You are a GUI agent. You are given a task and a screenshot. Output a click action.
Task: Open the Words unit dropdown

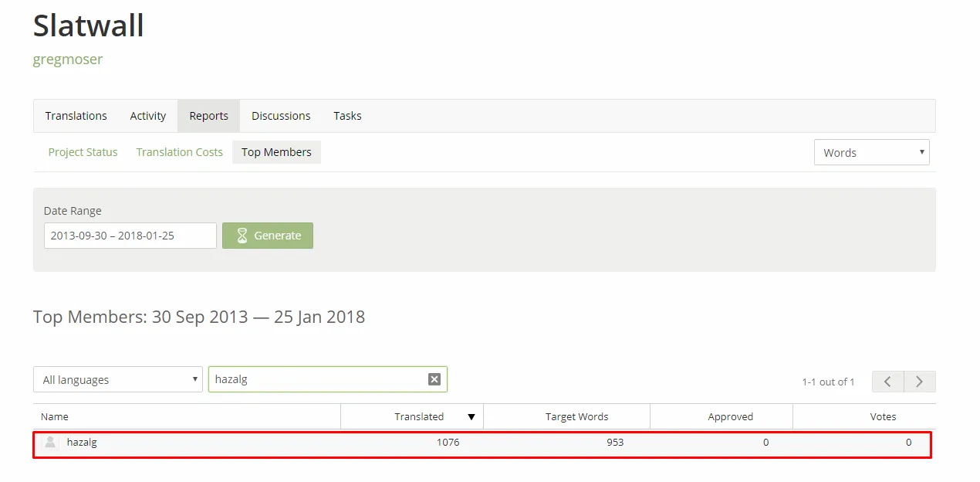tap(872, 152)
